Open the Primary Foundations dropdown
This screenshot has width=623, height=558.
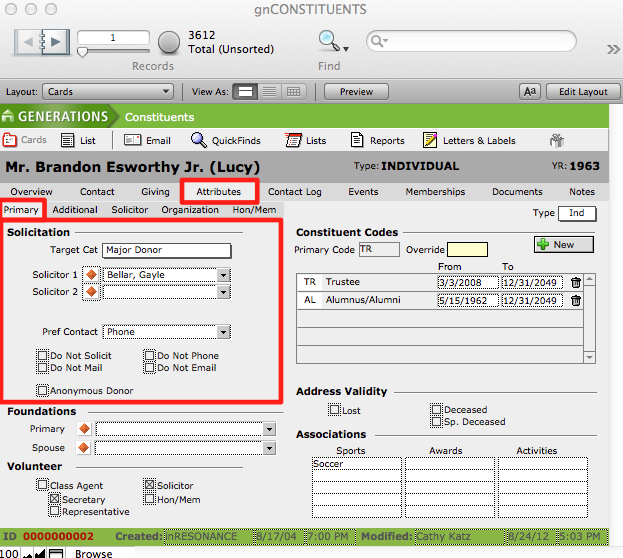click(x=269, y=429)
